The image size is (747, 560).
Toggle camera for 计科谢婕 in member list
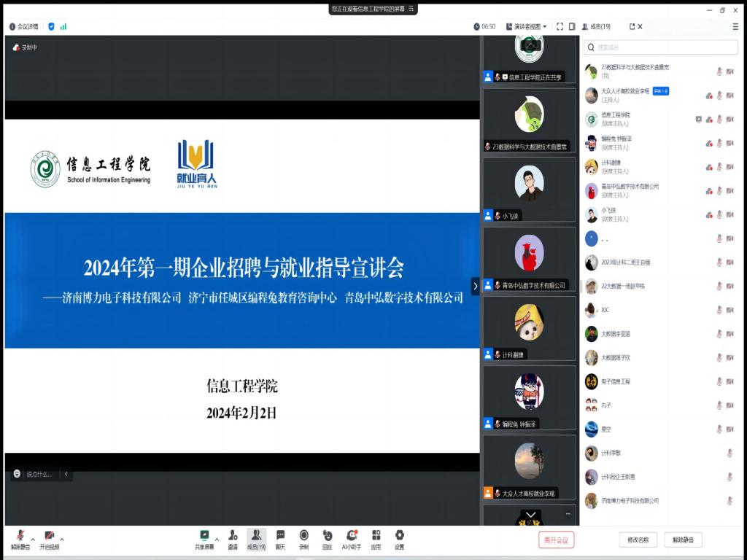coord(729,167)
